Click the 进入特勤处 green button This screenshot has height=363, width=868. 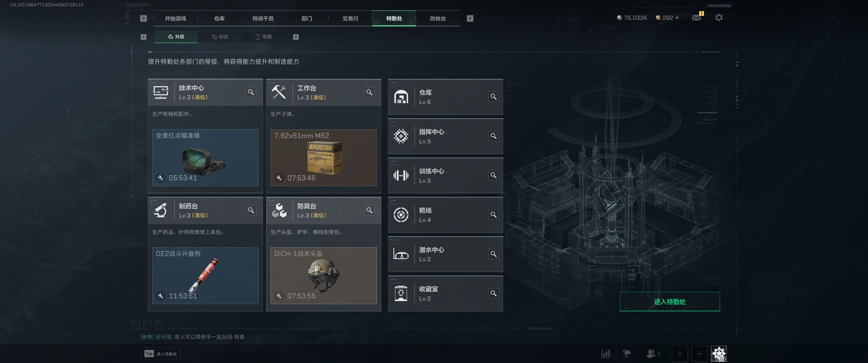[670, 302]
